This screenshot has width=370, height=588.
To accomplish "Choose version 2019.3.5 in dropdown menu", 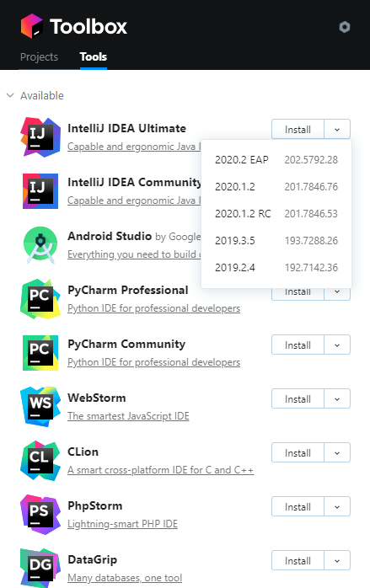I will coord(276,240).
